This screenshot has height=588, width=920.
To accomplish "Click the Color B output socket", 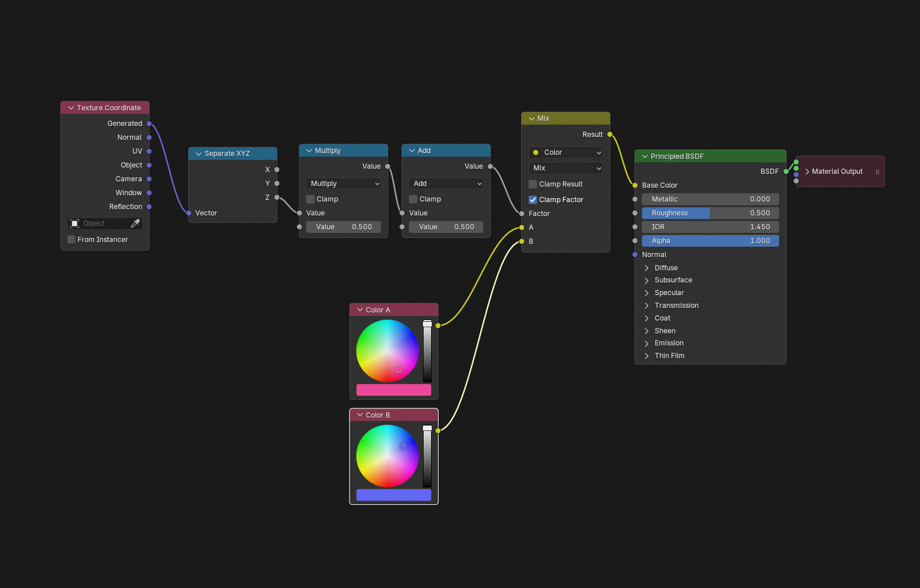I will click(438, 431).
